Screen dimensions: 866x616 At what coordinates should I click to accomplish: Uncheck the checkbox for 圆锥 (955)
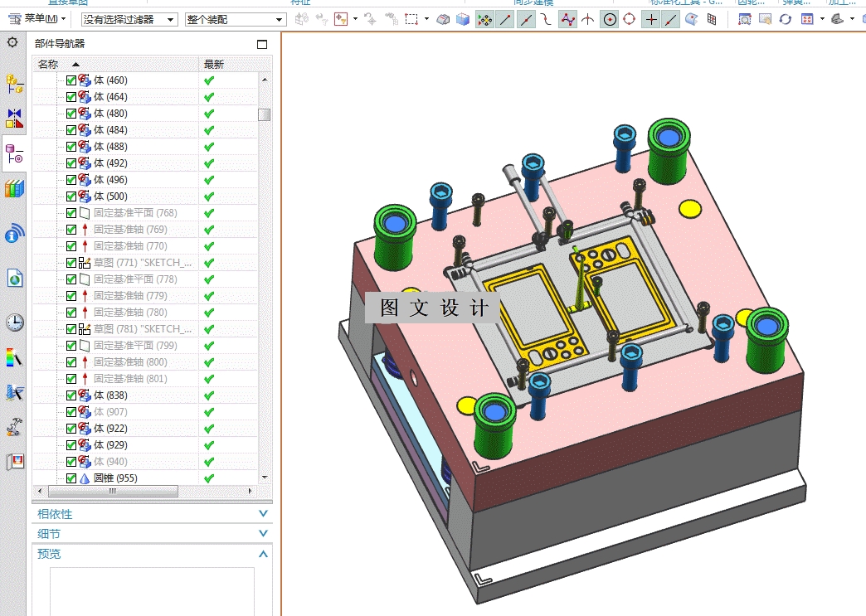pos(71,478)
